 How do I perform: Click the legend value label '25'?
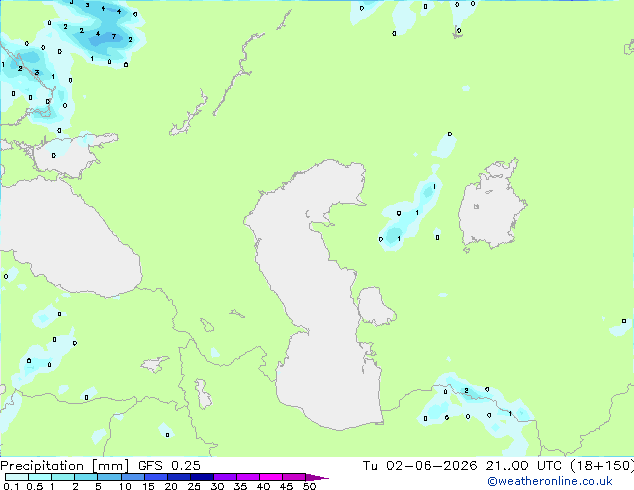pos(194,486)
